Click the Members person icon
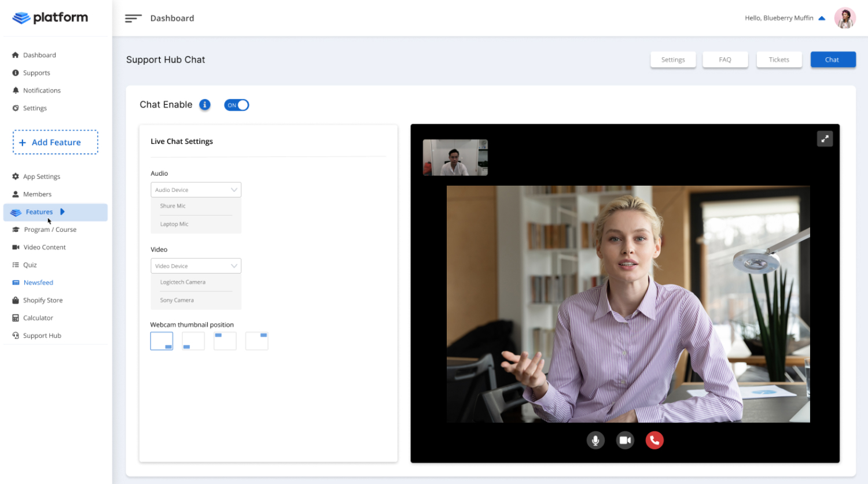Screen dimensions: 868x484 16,194
